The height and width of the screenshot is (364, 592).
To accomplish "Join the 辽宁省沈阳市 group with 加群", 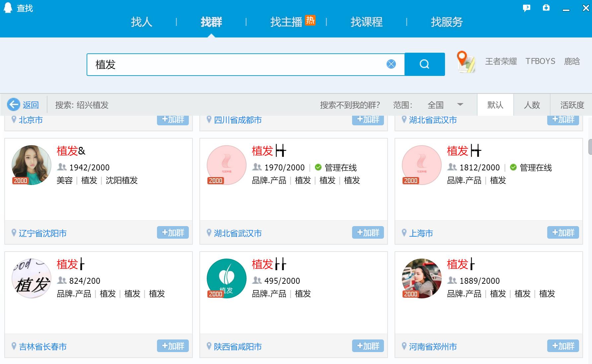I will [x=173, y=233].
